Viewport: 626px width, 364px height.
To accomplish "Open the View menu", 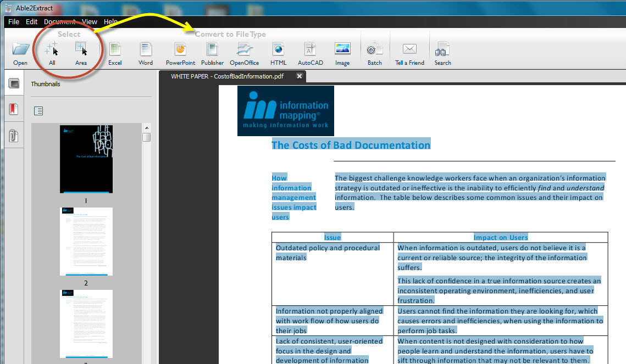I will click(90, 21).
